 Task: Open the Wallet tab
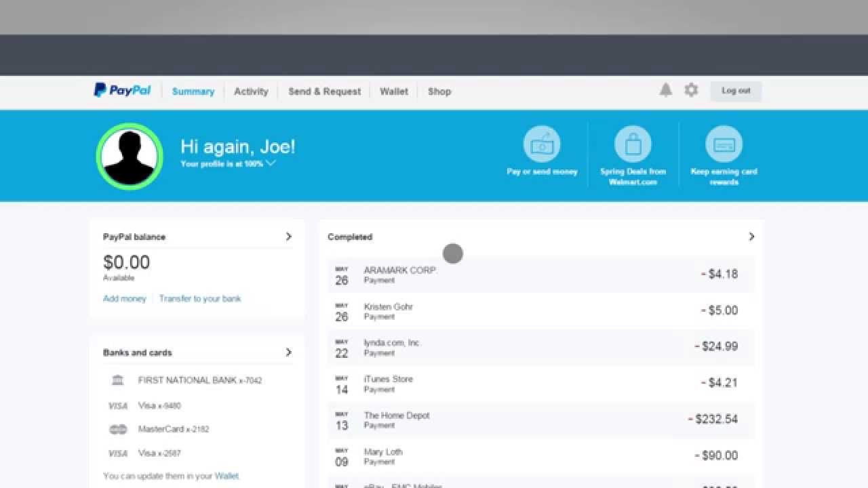[x=394, y=91]
